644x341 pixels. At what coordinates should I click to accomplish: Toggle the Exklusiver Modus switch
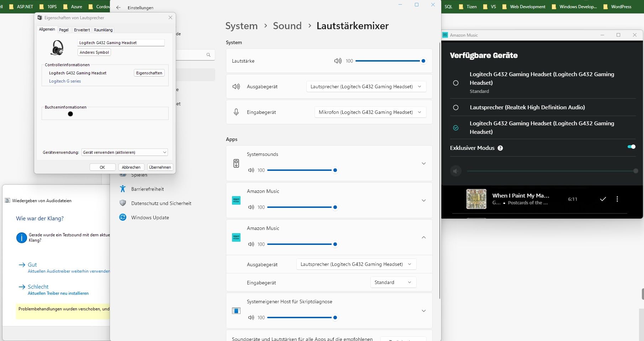631,147
